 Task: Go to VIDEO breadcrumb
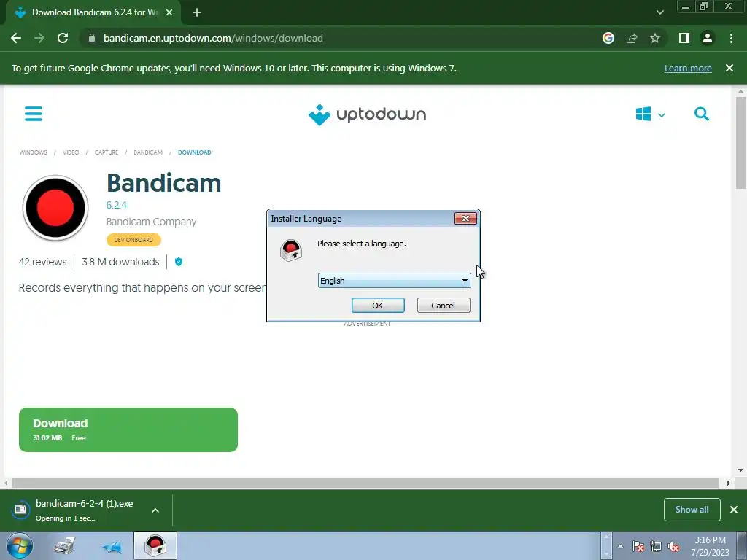pos(71,152)
